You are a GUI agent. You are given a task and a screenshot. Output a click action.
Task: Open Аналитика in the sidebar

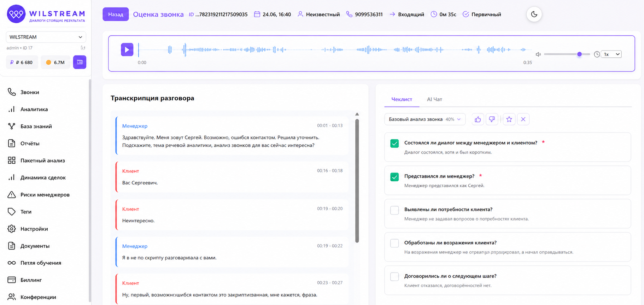click(x=34, y=109)
